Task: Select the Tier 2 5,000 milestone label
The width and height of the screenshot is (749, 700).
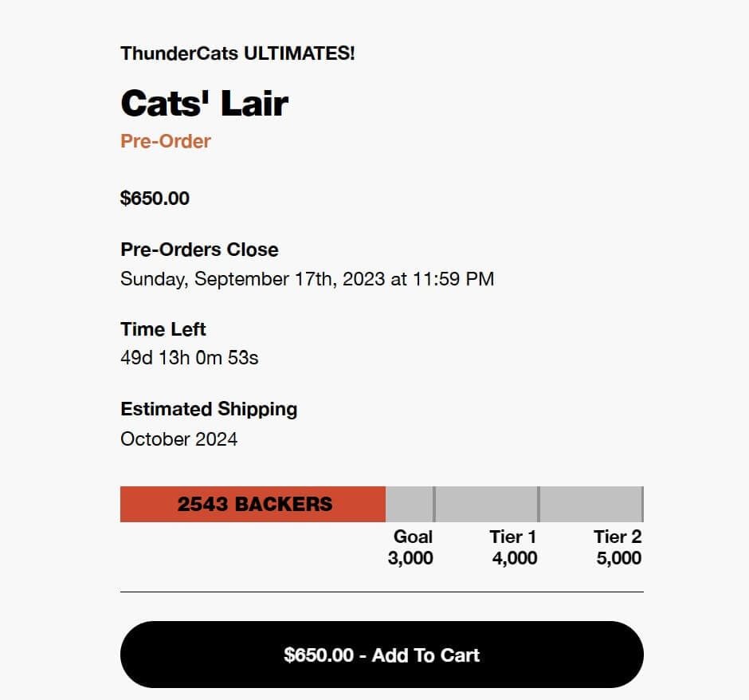Action: [x=618, y=548]
